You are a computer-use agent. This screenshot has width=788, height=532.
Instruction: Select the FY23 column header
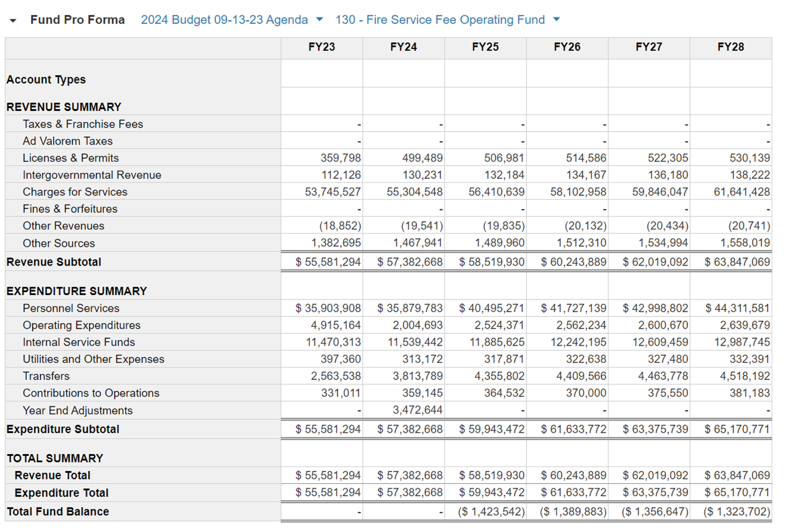click(321, 47)
